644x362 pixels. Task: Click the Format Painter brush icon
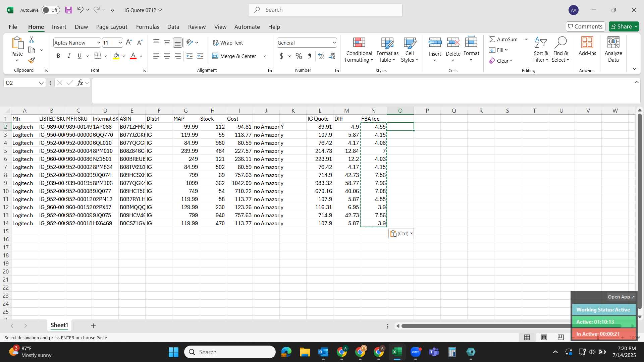32,60
